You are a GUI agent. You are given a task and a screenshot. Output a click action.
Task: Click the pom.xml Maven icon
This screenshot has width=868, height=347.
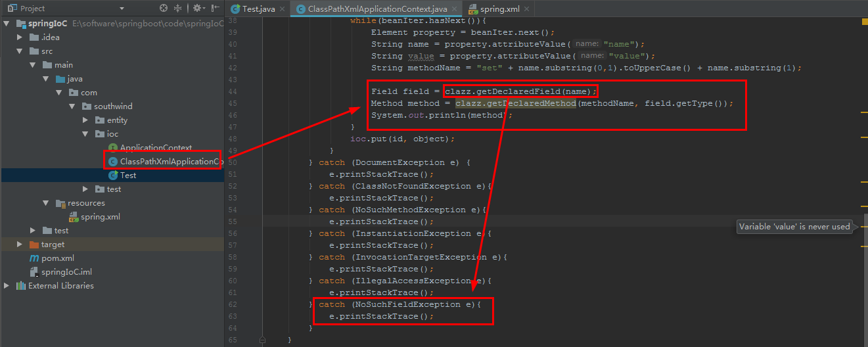[x=34, y=258]
